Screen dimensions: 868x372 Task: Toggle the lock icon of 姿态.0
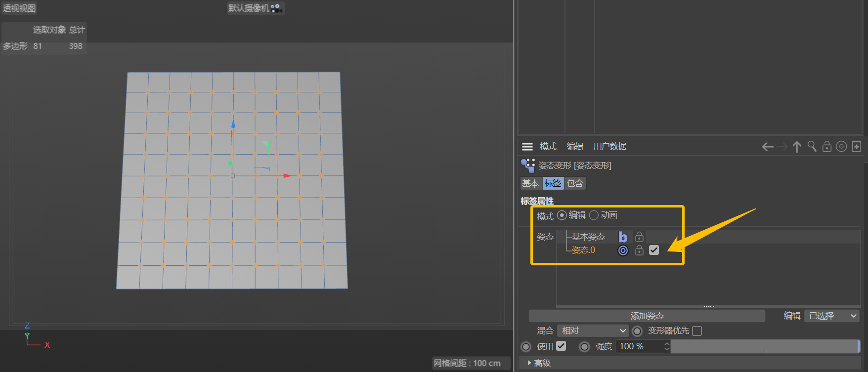639,250
